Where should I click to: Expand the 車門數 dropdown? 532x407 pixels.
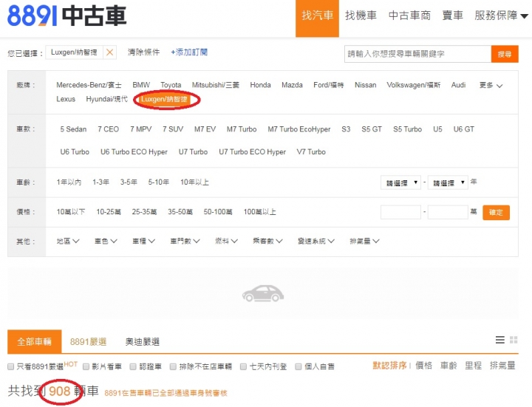click(x=185, y=241)
